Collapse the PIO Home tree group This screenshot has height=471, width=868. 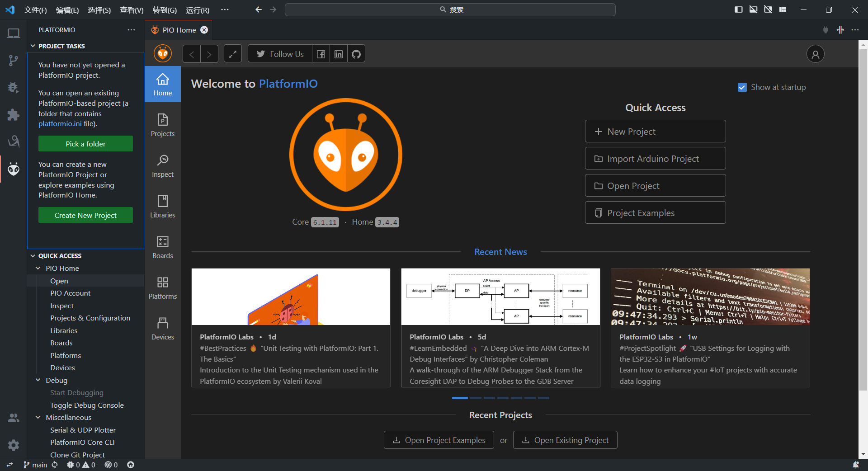38,268
